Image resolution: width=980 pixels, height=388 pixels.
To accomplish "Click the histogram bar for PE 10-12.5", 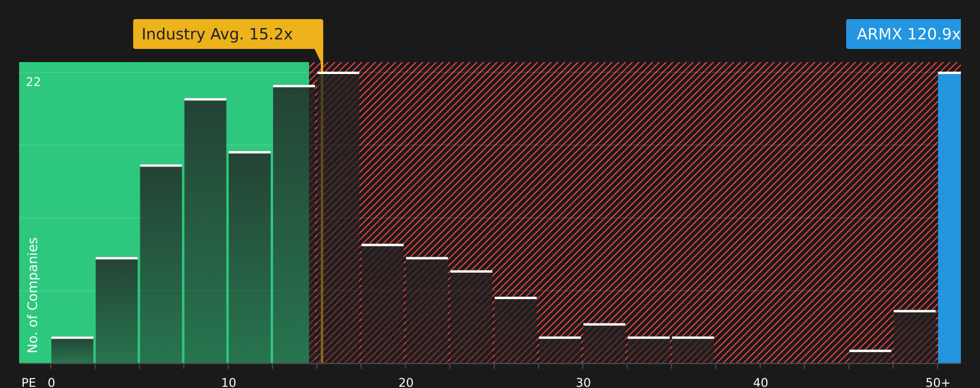I will (250, 257).
